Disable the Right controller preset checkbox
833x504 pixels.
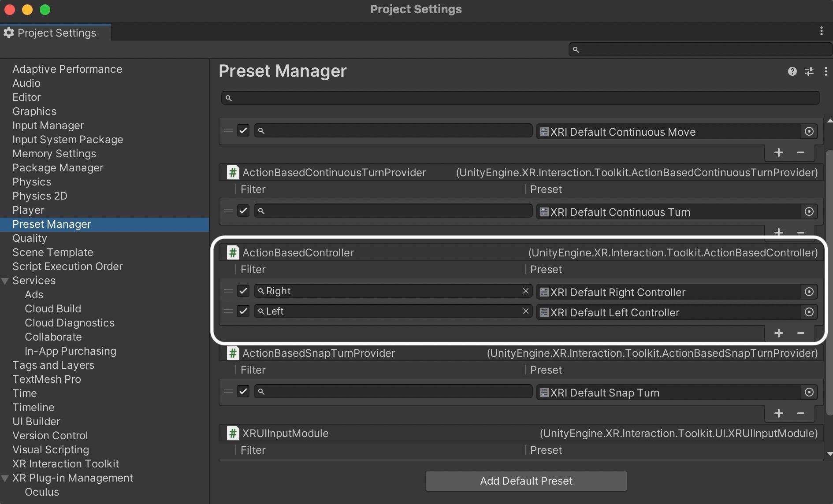point(244,291)
